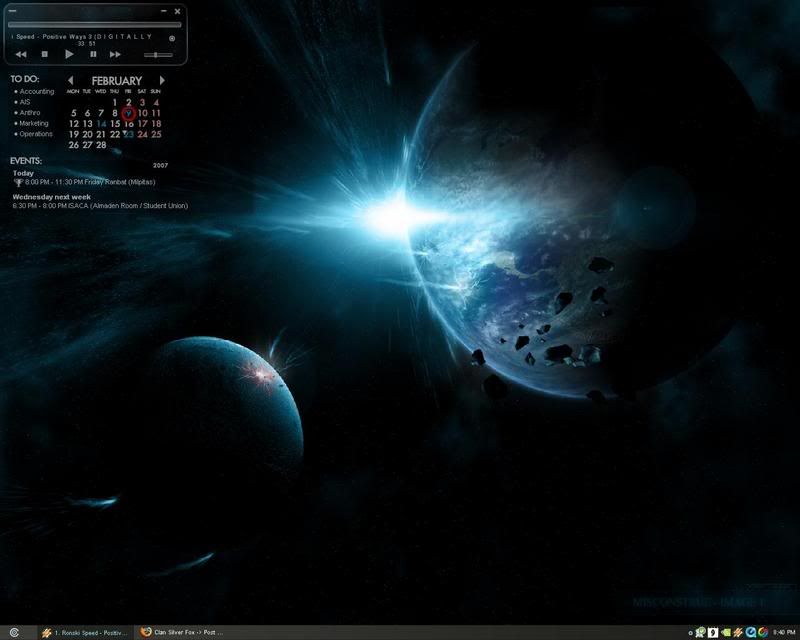The width and height of the screenshot is (800, 640).
Task: Select February 19 on the calendar
Action: 73,135
